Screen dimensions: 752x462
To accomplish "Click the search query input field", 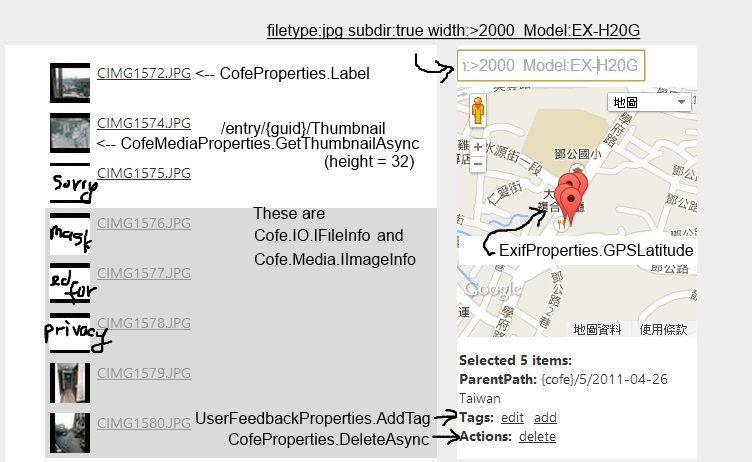I will [x=551, y=65].
